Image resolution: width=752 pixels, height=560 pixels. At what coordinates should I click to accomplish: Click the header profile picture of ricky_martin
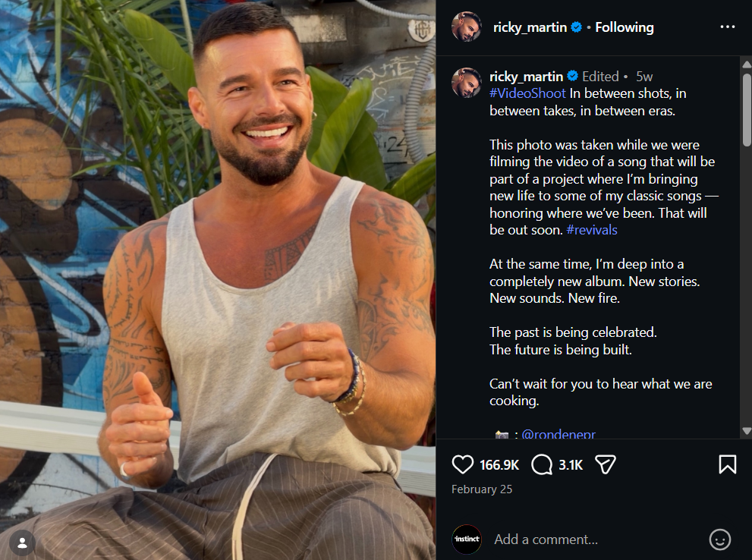pos(466,27)
